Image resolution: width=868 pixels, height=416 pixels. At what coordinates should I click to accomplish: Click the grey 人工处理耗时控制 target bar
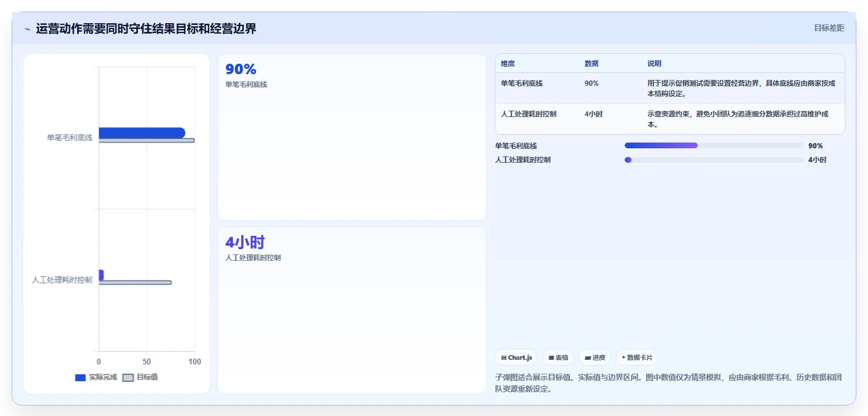point(135,283)
